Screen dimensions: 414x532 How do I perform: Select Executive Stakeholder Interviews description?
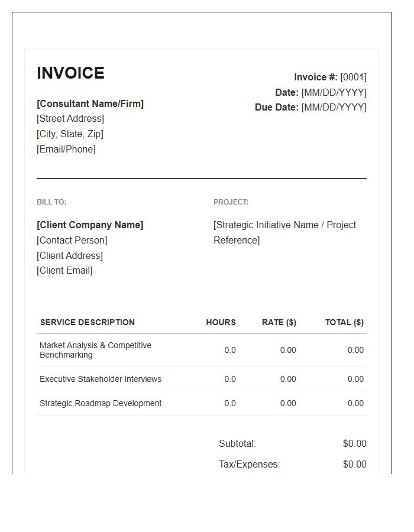pyautogui.click(x=101, y=379)
